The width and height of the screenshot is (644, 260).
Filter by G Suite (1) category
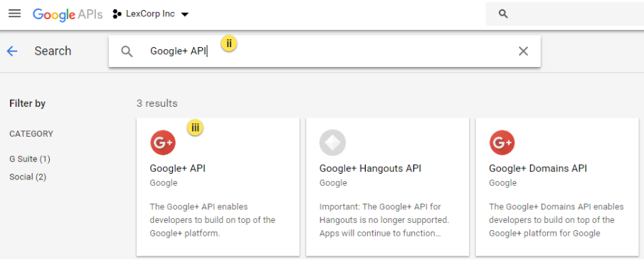click(x=30, y=159)
